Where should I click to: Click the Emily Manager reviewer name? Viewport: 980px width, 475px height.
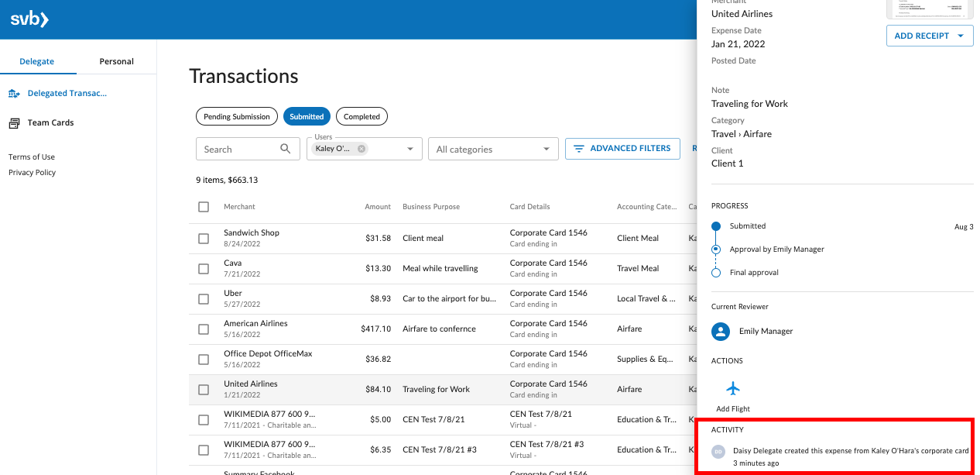click(x=766, y=332)
